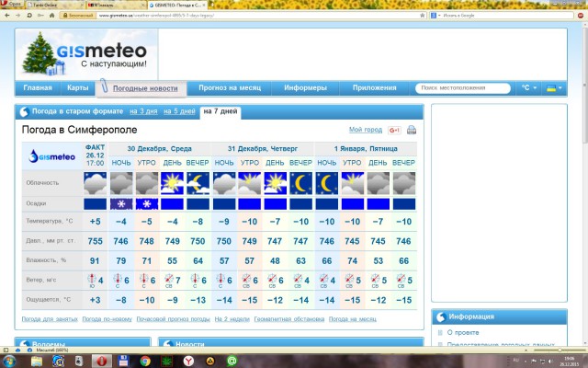Click the О проекте link in Информация
The image size is (588, 368).
463,332
